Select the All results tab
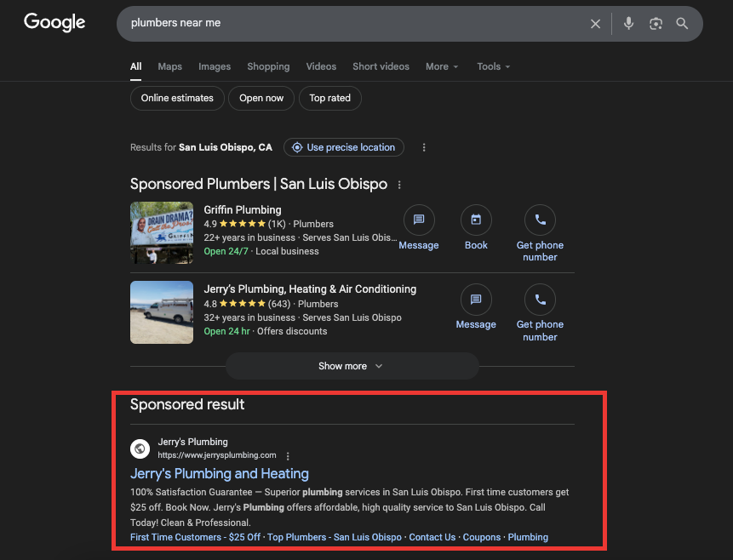Viewport: 733px width, 560px height. point(136,66)
